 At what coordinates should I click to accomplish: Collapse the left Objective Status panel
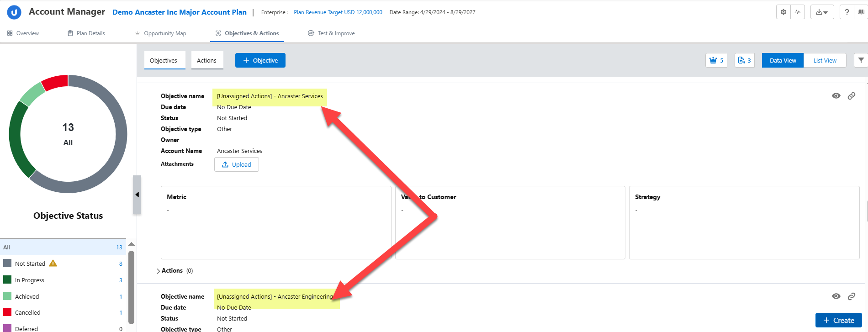point(137,195)
